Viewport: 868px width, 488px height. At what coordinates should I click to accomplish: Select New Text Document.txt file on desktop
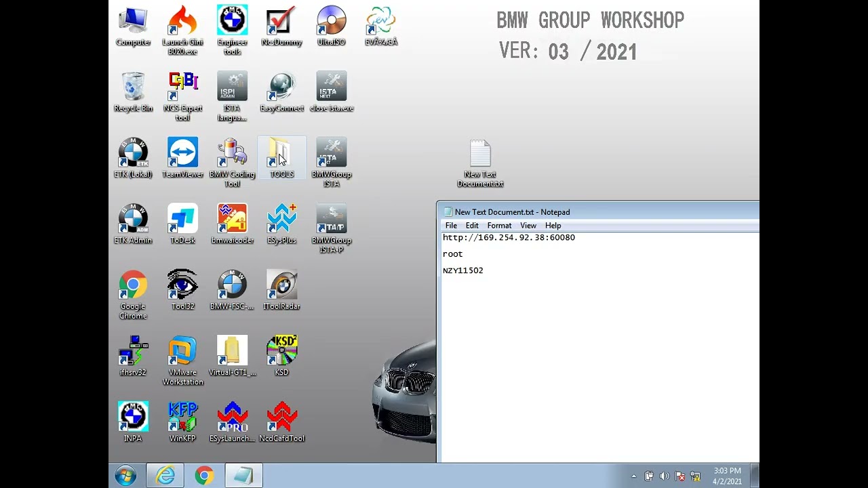[x=480, y=163]
